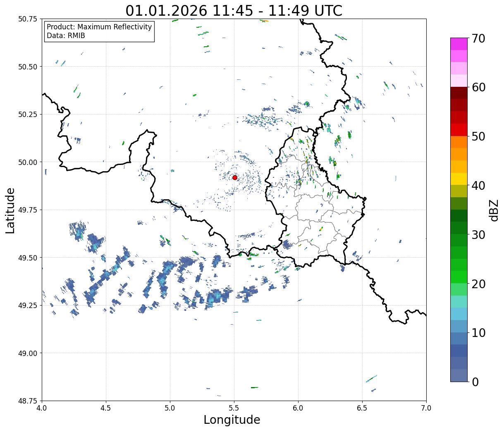The height and width of the screenshot is (430, 504).
Task: Click the plot title '01.01.2026 11:45 - 11:49 UTC'
Action: [234, 10]
